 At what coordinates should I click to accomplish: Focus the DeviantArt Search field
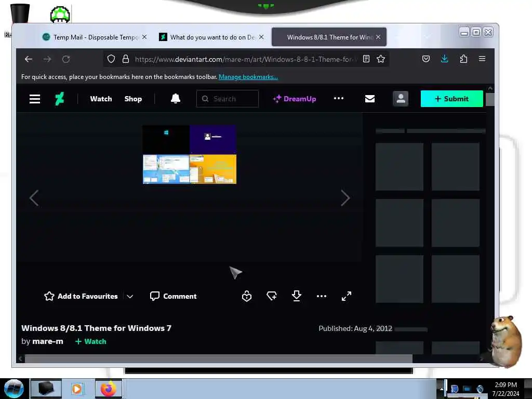click(228, 99)
